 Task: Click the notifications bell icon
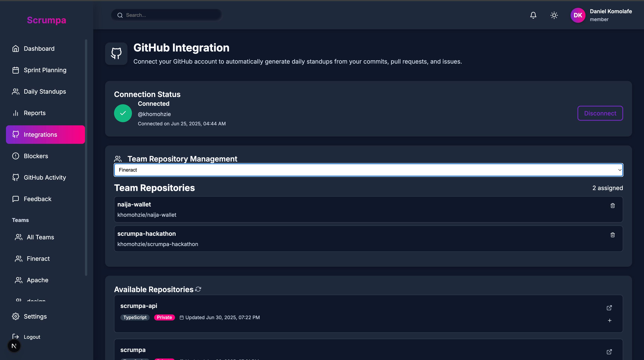(533, 15)
